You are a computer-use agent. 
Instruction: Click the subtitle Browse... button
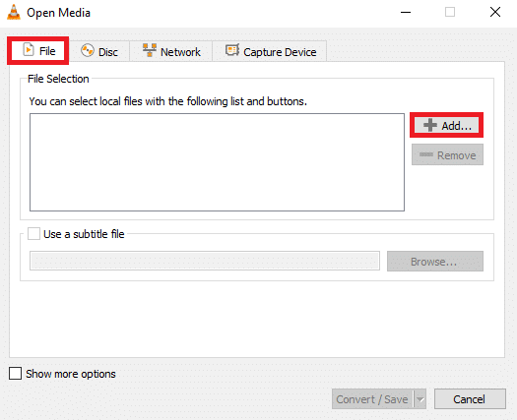coord(435,262)
